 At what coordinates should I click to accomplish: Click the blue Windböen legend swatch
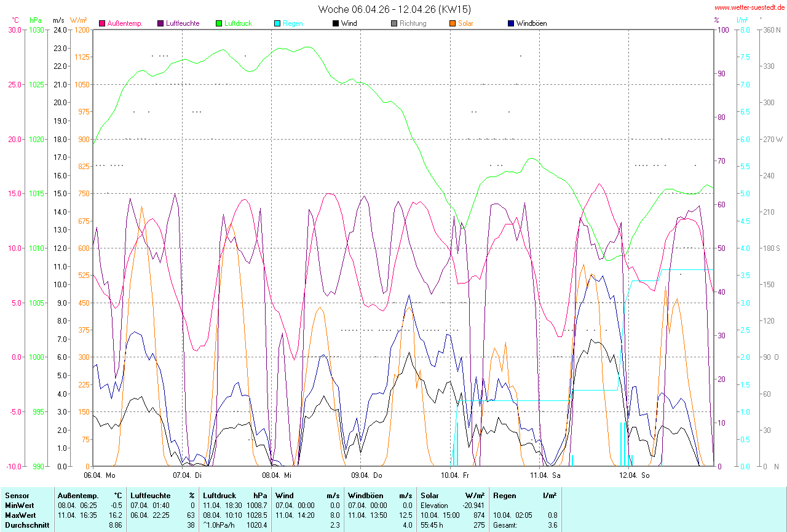pos(511,23)
